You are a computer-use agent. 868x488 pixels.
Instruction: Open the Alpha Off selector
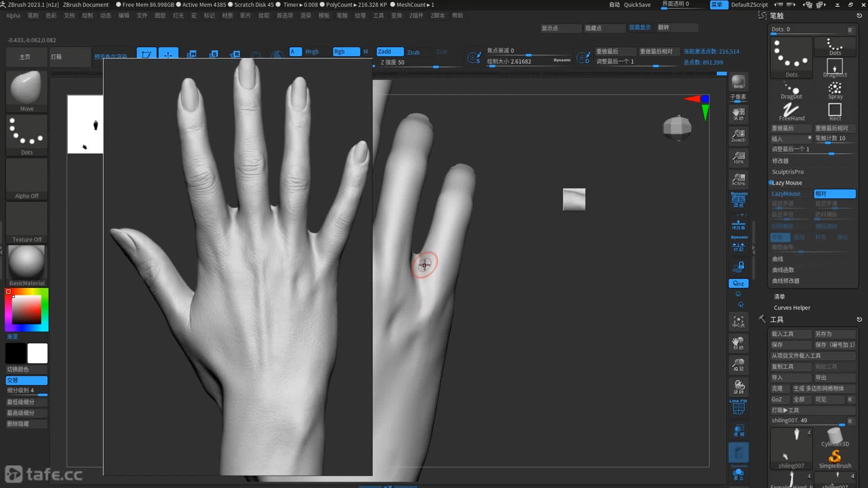click(27, 178)
